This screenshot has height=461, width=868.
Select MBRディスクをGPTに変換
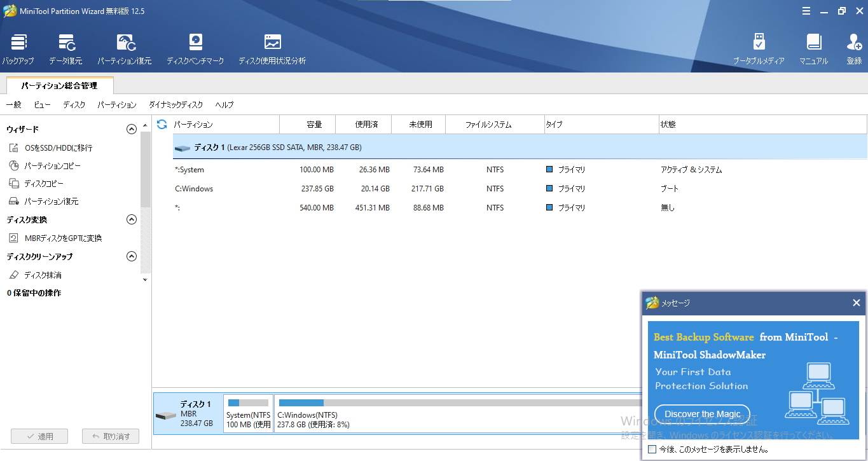tap(55, 238)
